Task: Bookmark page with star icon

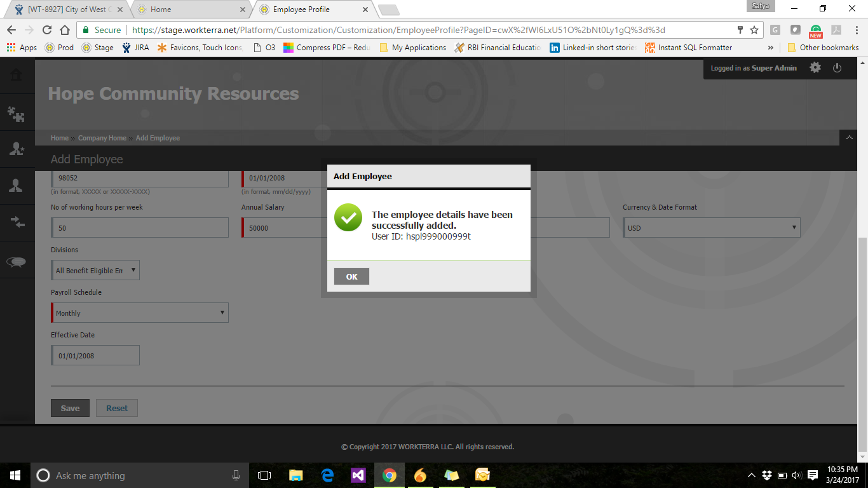Action: (x=754, y=30)
